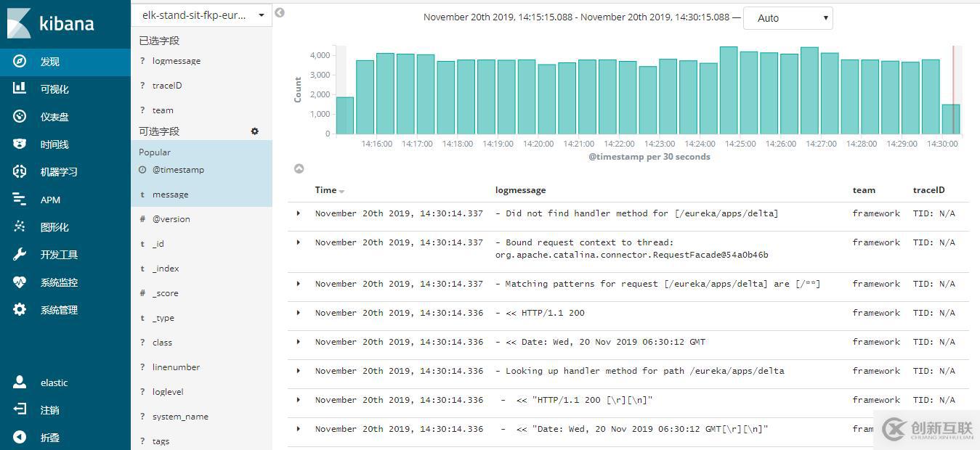Screen dimensions: 980x450
Task: Open the Auto interval dropdown
Action: pyautogui.click(x=787, y=18)
